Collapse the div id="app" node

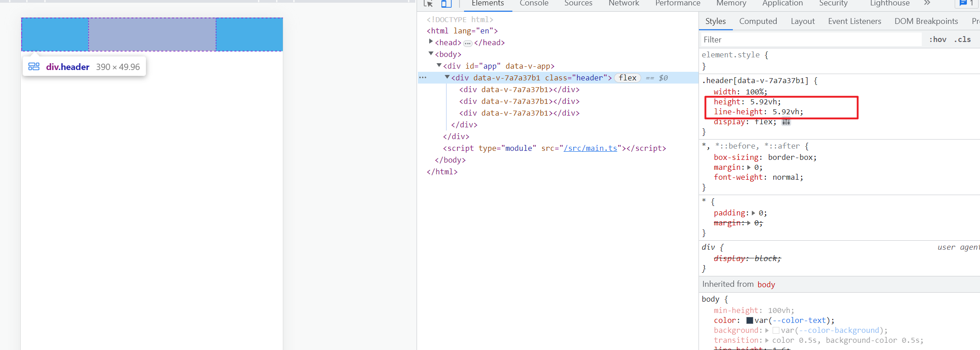439,65
